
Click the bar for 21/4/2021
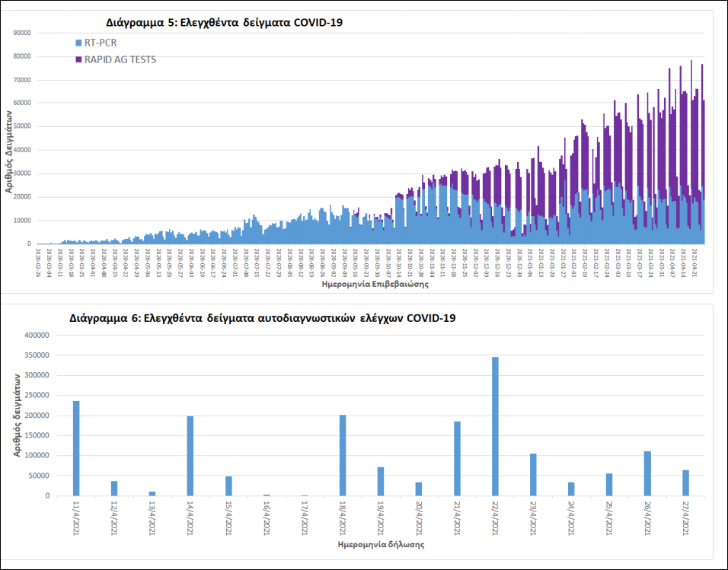[457, 458]
